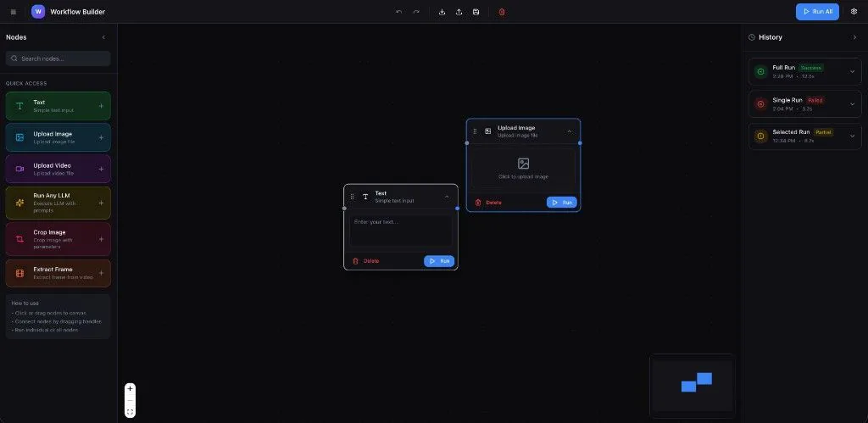The image size is (868, 423).
Task: Zoom in the canvas with plus control
Action: pyautogui.click(x=130, y=389)
